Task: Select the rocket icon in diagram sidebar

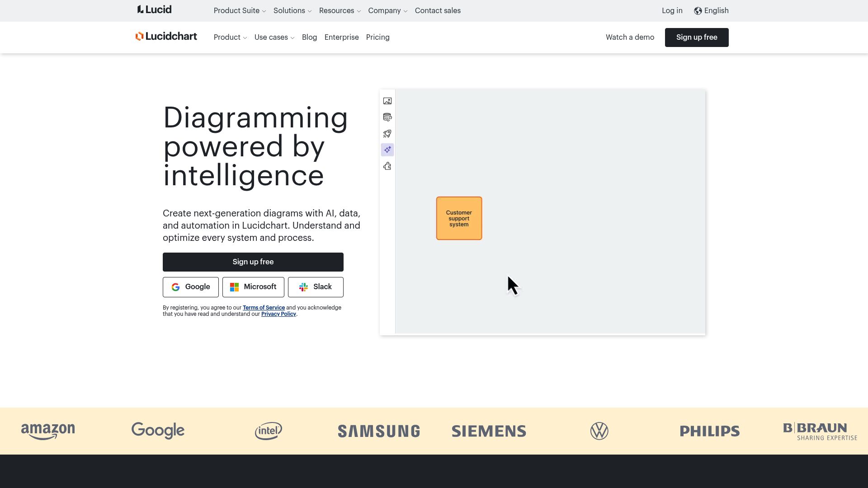Action: (387, 134)
